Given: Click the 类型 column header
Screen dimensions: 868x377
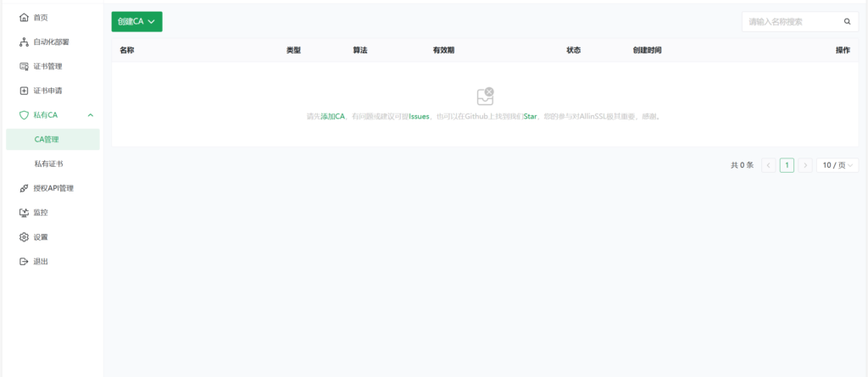Looking at the screenshot, I should click(293, 50).
